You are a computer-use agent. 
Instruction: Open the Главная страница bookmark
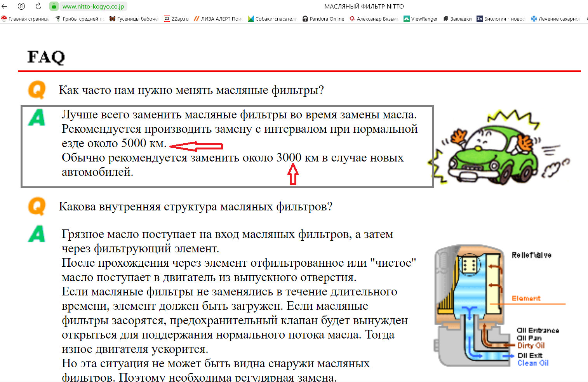(26, 19)
